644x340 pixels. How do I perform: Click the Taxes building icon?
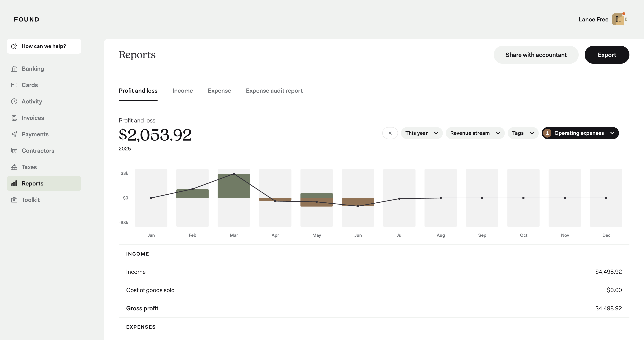14,167
